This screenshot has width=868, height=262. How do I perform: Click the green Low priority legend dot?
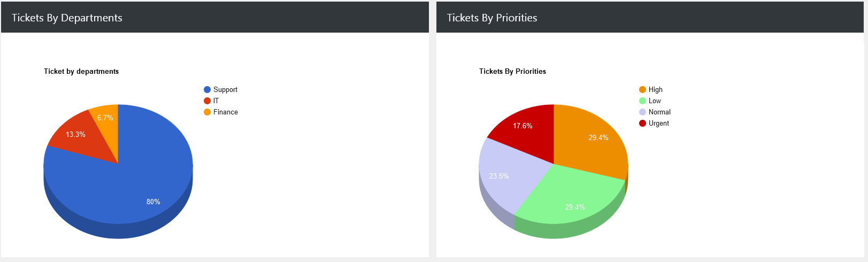[x=642, y=101]
